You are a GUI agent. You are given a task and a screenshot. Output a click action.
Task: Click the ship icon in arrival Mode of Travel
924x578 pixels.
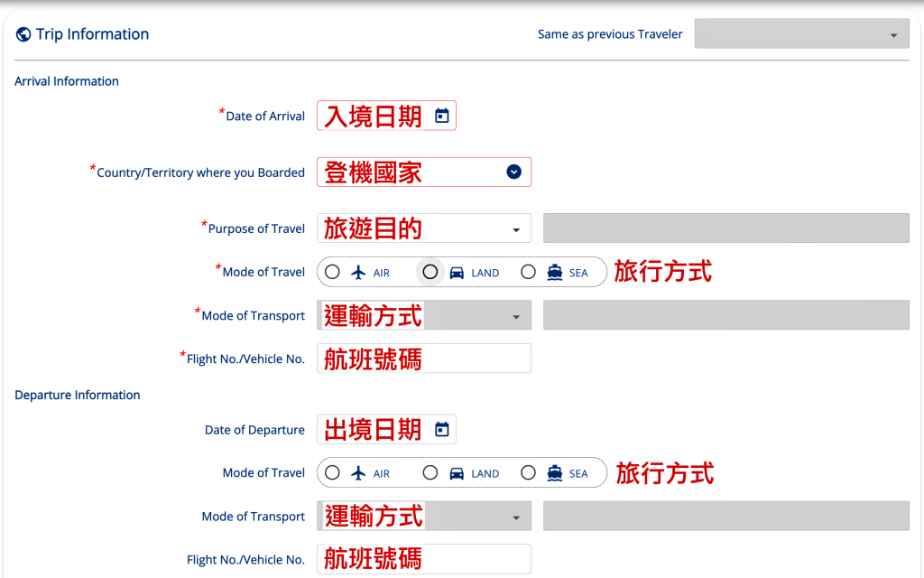pos(555,273)
